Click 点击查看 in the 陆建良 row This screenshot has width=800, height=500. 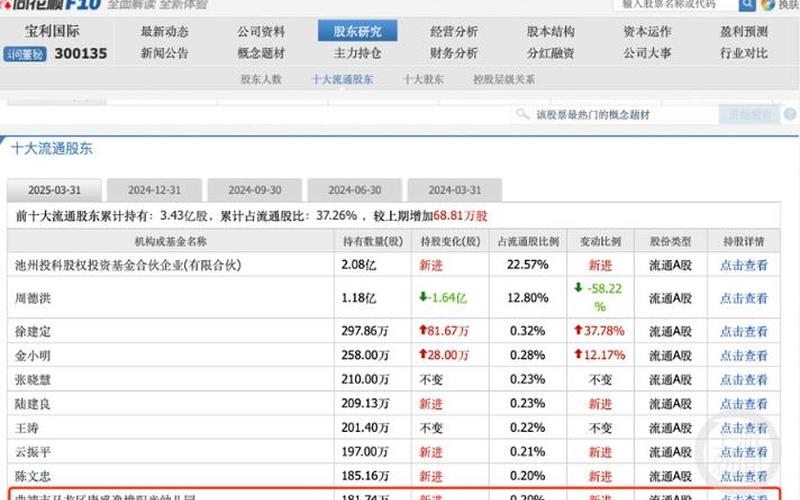coord(743,404)
